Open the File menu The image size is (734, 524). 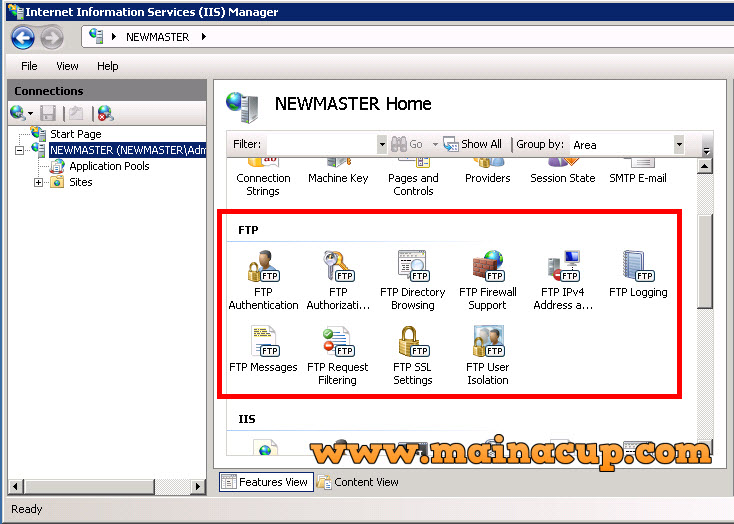point(29,66)
